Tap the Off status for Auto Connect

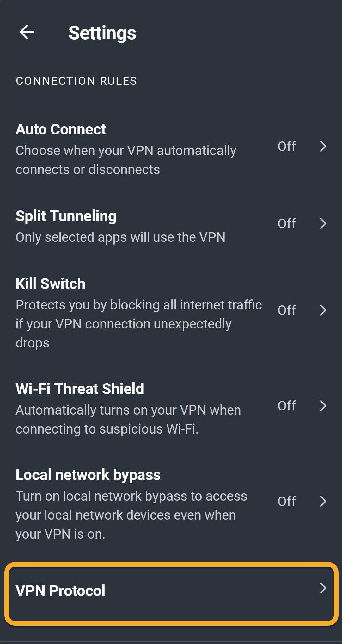point(287,146)
